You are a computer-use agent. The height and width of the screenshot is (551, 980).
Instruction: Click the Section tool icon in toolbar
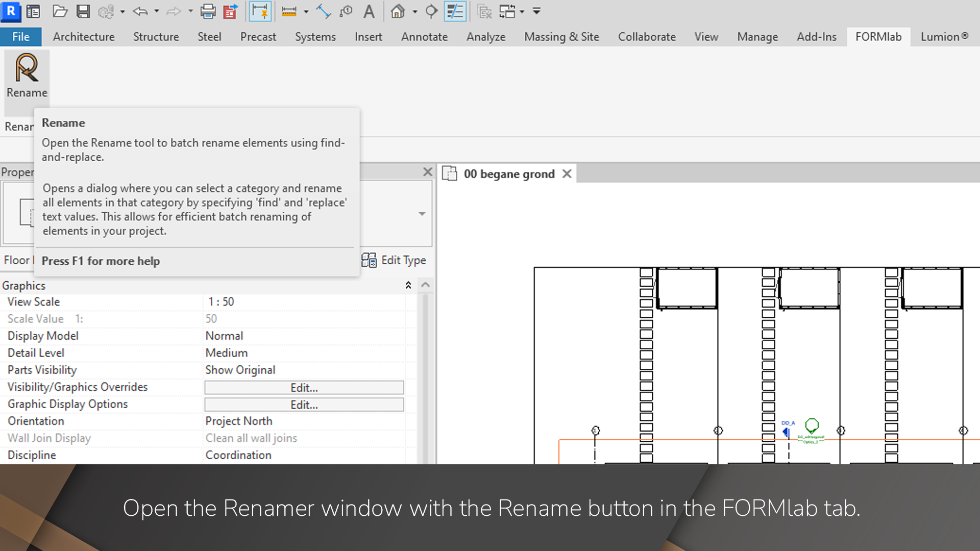pos(431,11)
